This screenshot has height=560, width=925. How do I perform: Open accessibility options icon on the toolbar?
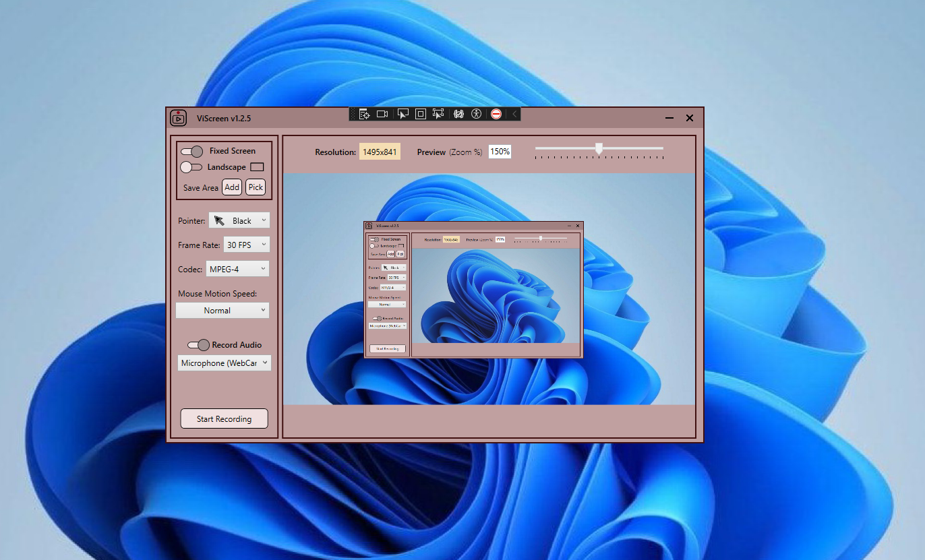477,114
